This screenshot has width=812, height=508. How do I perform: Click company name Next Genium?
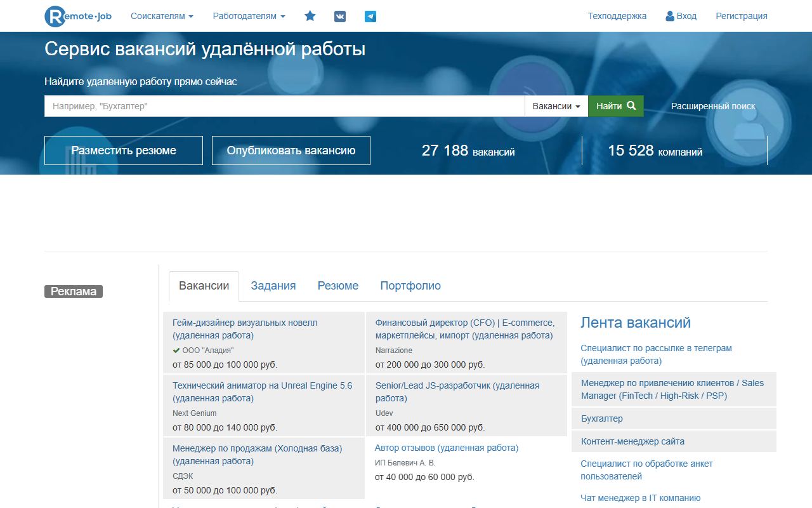coord(195,413)
